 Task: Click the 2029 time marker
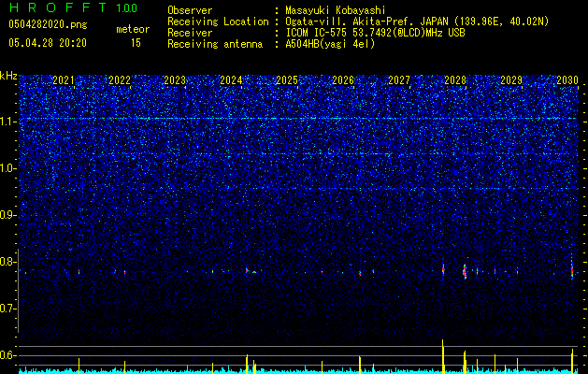[x=511, y=80]
